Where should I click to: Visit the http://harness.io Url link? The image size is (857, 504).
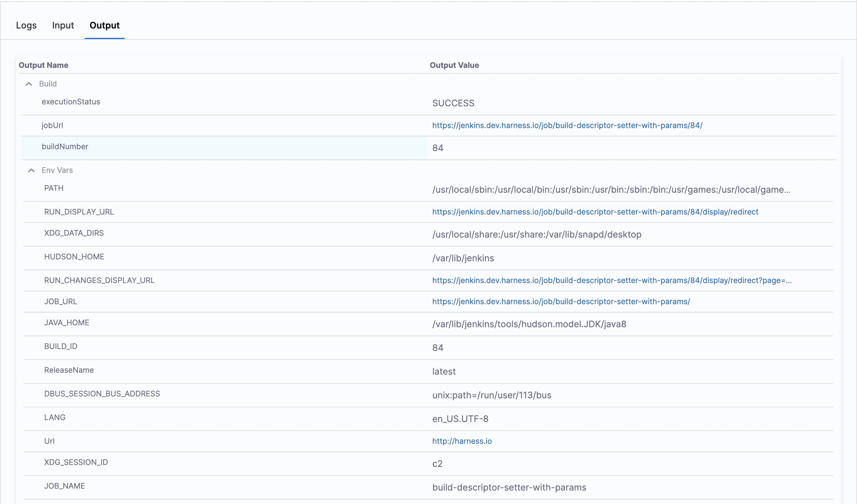pos(461,441)
